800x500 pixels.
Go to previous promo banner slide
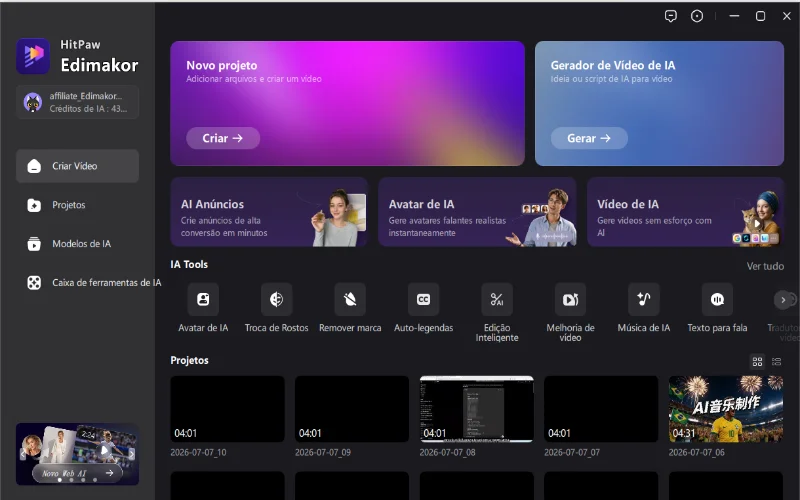click(22, 454)
